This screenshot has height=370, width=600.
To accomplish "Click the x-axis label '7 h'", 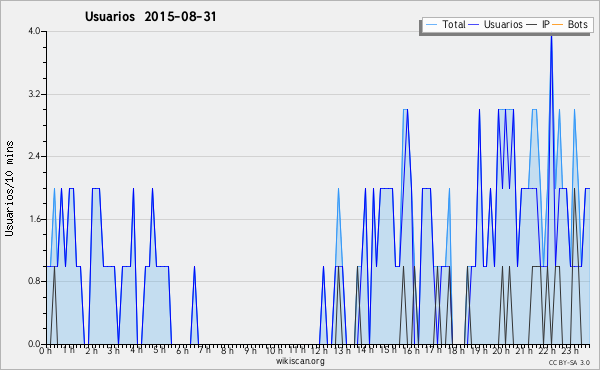I will click(x=204, y=350).
